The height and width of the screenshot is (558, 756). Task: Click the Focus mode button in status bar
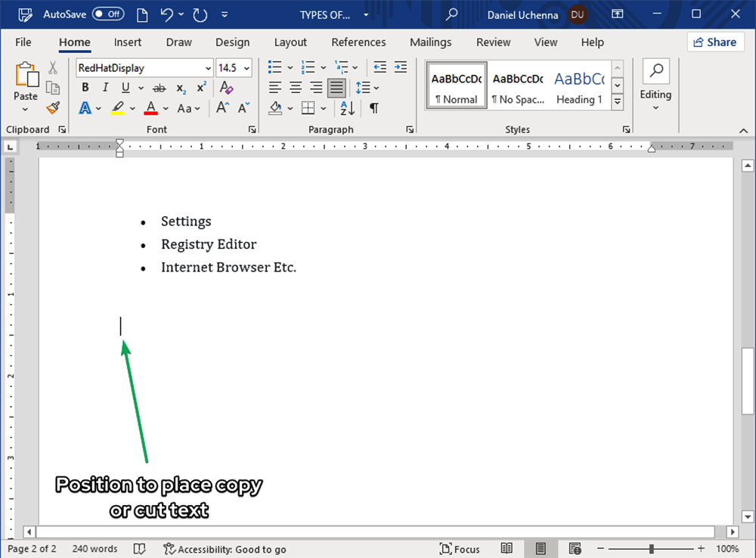click(460, 549)
